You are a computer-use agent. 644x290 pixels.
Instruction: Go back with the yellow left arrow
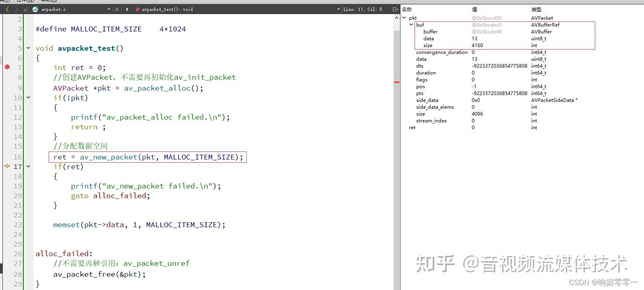point(7,9)
